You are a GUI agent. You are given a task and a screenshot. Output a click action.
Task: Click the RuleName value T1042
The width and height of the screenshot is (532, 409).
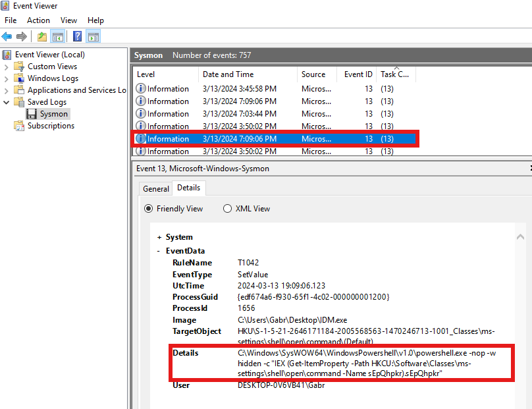point(248,263)
